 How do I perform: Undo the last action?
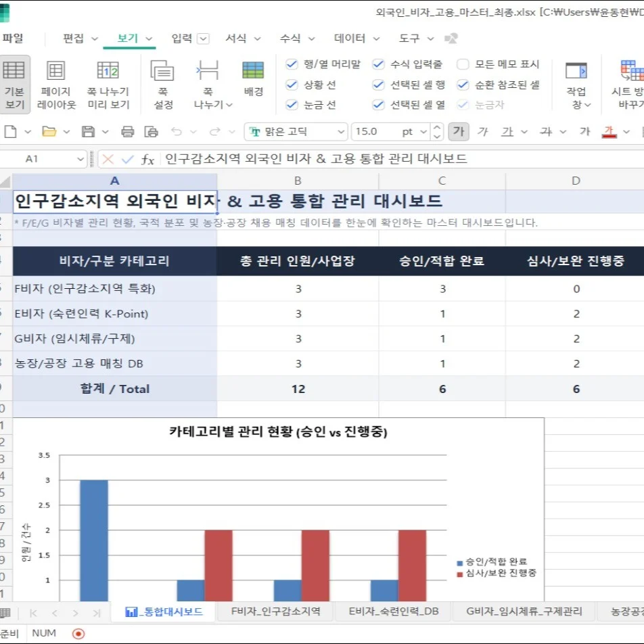[177, 132]
